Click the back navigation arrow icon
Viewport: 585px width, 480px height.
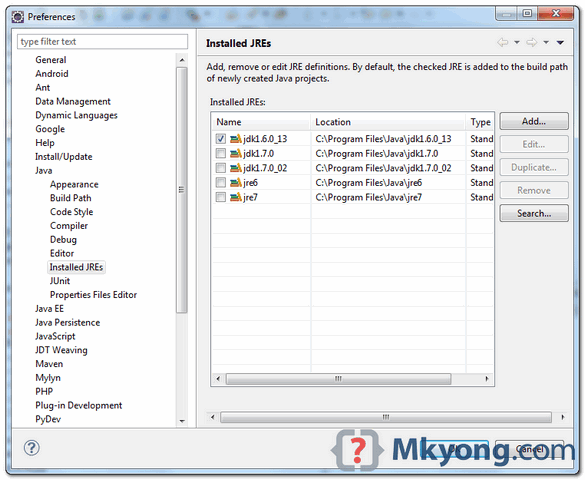pos(503,43)
